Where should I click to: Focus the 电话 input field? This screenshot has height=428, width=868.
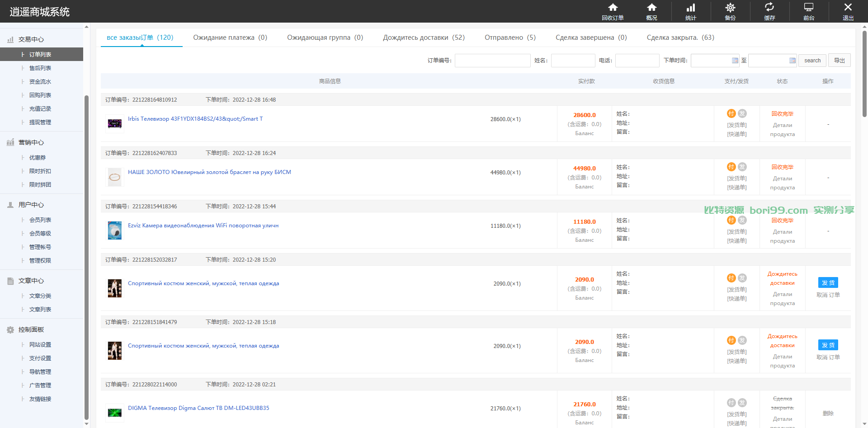(637, 61)
